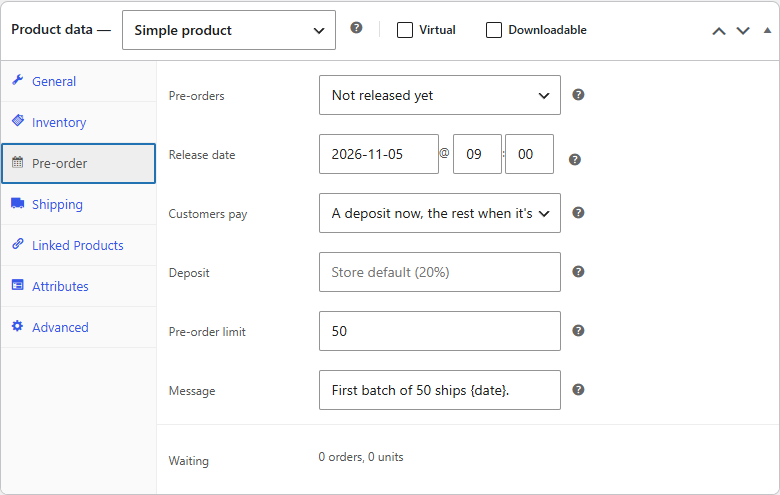Click the Advanced gear icon
780x495 pixels.
(18, 326)
